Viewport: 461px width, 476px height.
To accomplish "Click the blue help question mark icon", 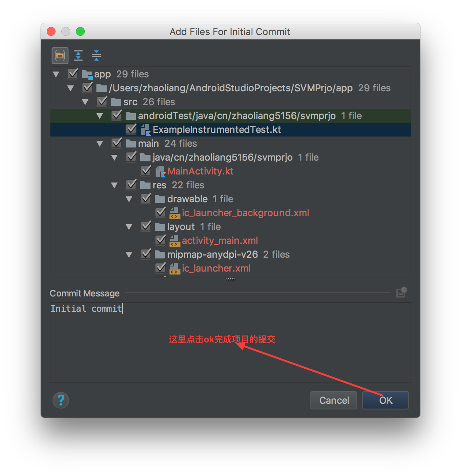I will click(x=61, y=400).
